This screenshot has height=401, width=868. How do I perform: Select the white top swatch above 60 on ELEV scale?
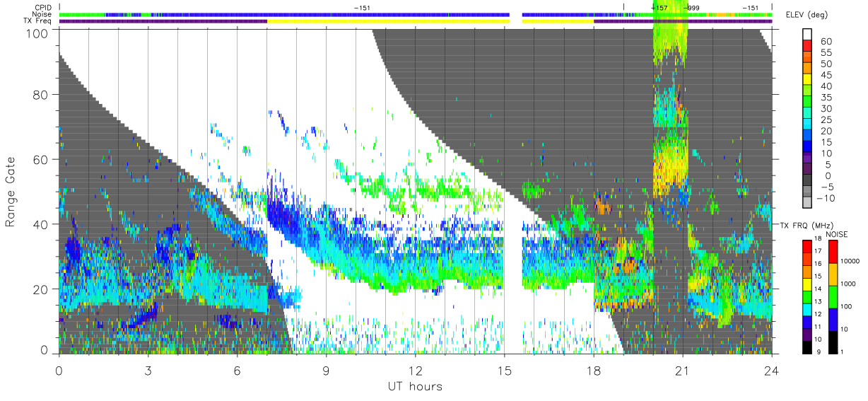point(808,35)
